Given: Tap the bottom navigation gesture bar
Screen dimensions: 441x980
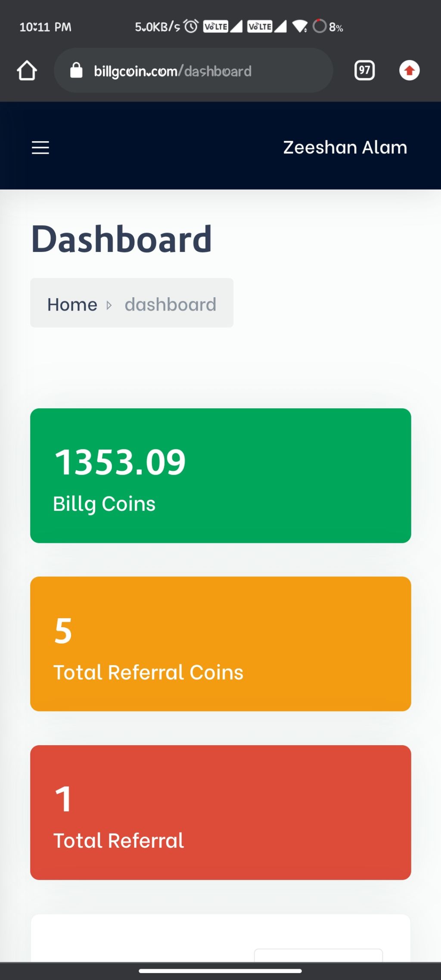Looking at the screenshot, I should click(220, 971).
